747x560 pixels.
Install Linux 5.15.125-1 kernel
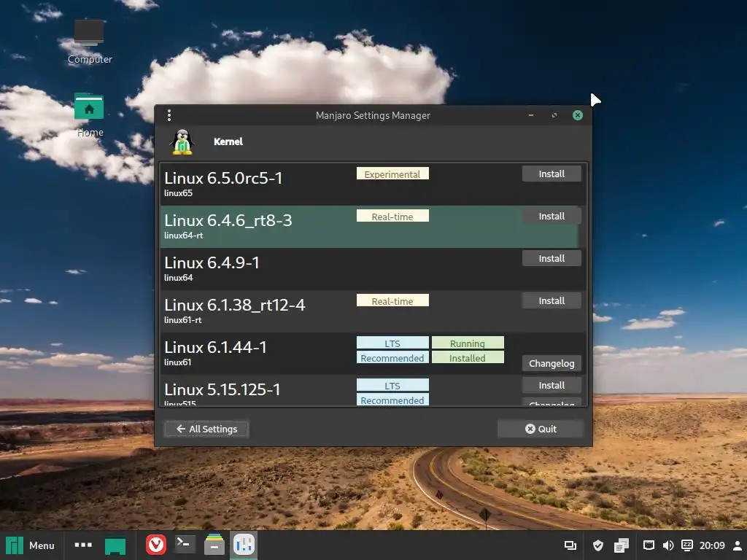pyautogui.click(x=551, y=385)
